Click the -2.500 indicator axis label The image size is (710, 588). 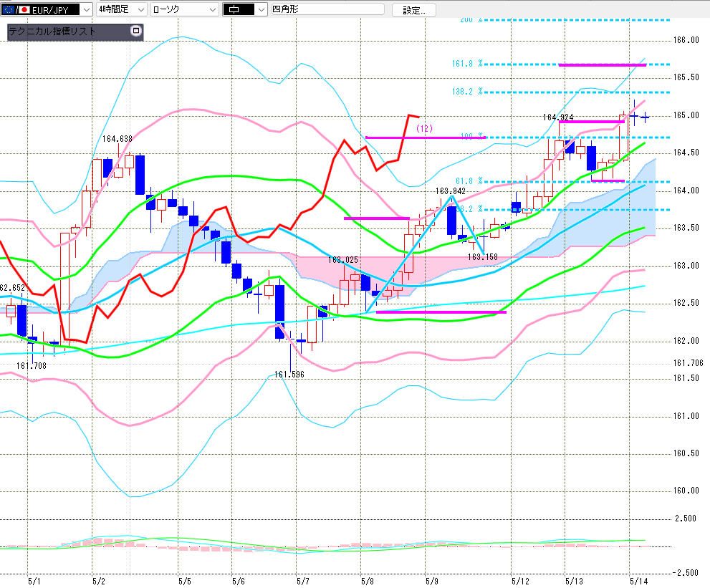click(x=685, y=573)
